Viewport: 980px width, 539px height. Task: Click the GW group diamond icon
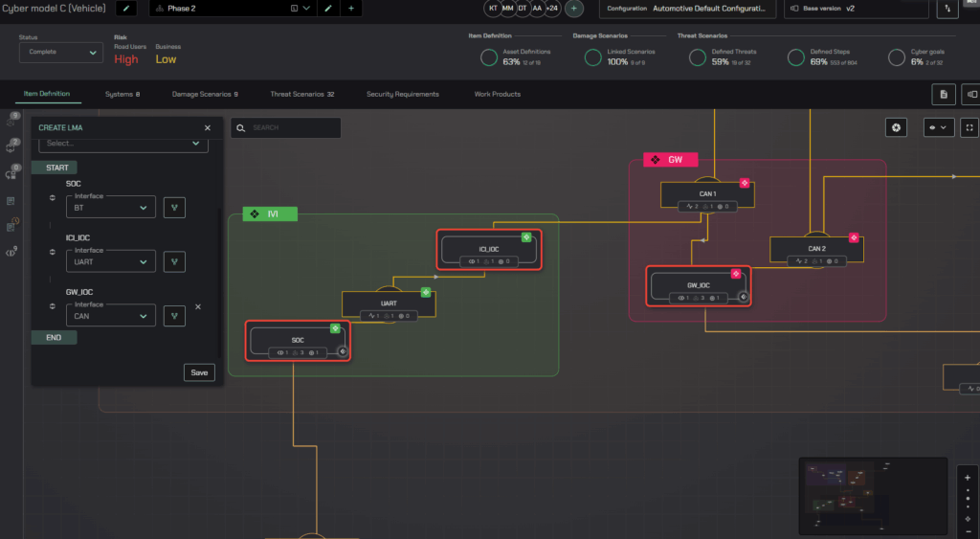(x=655, y=160)
